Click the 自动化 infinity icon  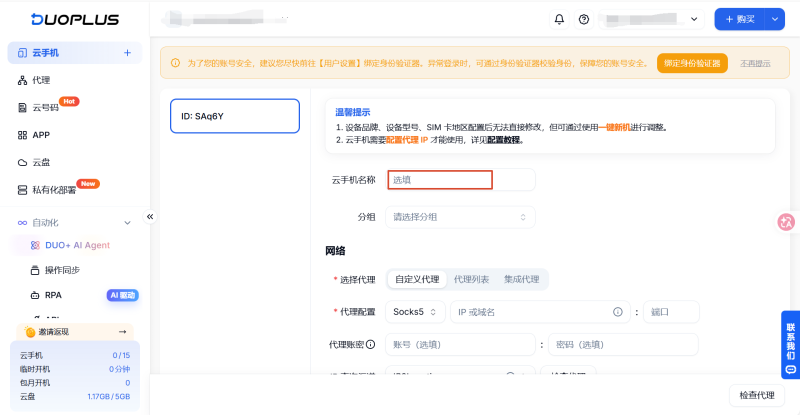click(22, 223)
